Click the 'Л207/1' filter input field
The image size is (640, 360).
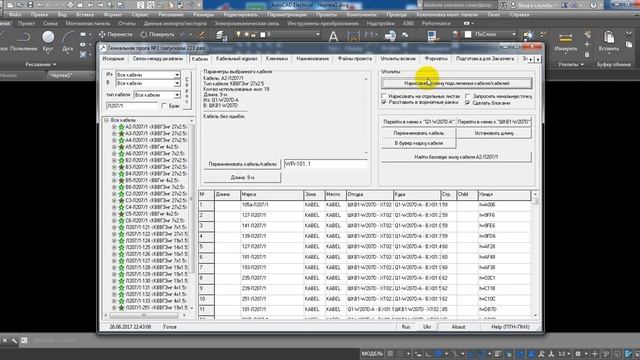pyautogui.click(x=132, y=106)
